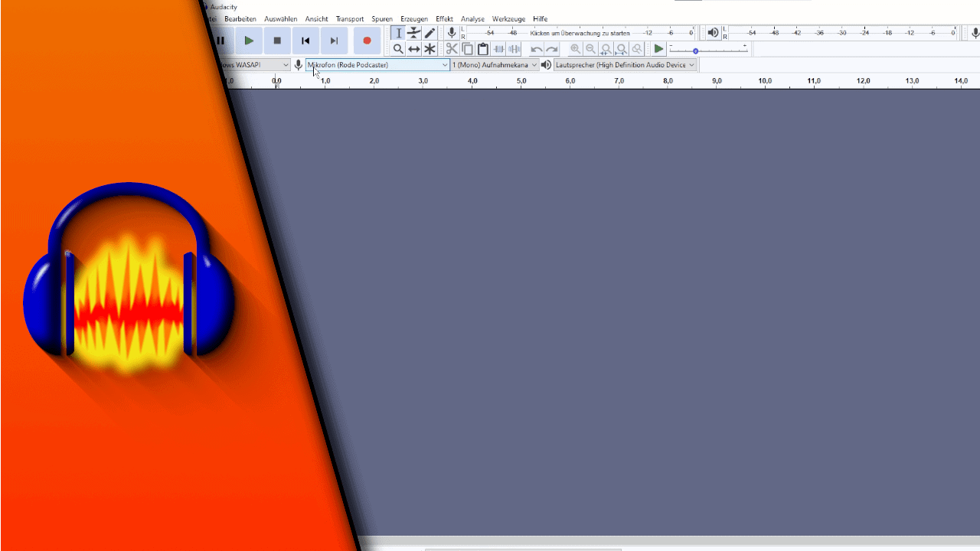Click the Zoom Toggle icon

637,49
